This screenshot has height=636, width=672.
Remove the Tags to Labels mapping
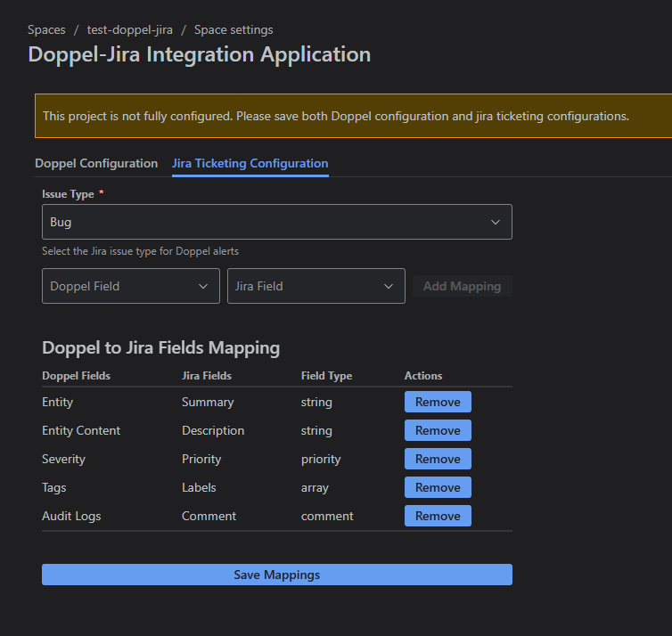pos(438,487)
